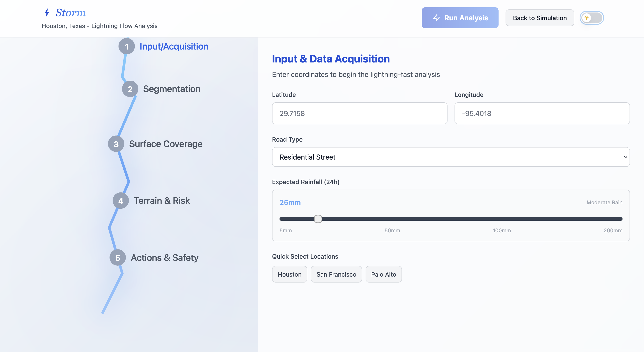Screen dimensions: 644x352
Task: Click the step 4 circle icon
Action: point(121,201)
